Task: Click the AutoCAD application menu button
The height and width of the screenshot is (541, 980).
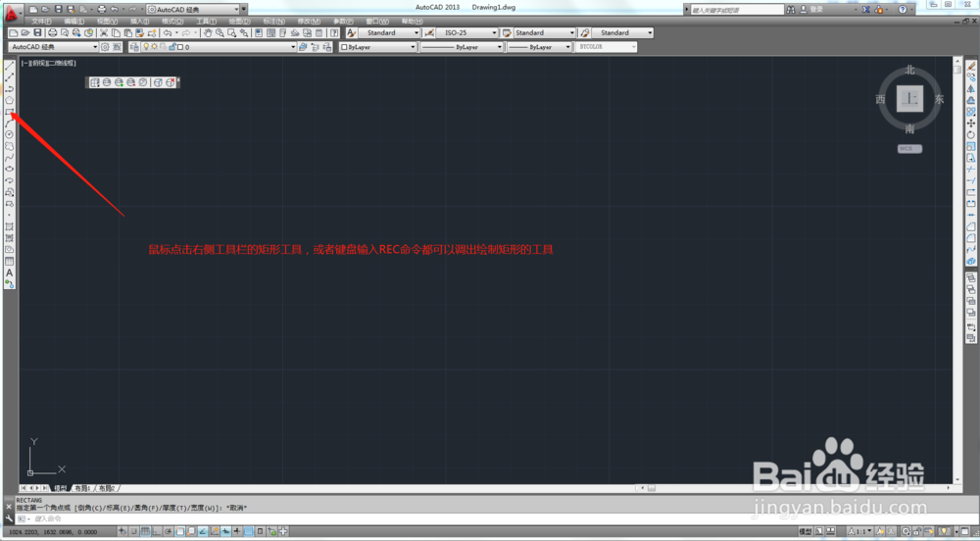Action: pyautogui.click(x=12, y=12)
